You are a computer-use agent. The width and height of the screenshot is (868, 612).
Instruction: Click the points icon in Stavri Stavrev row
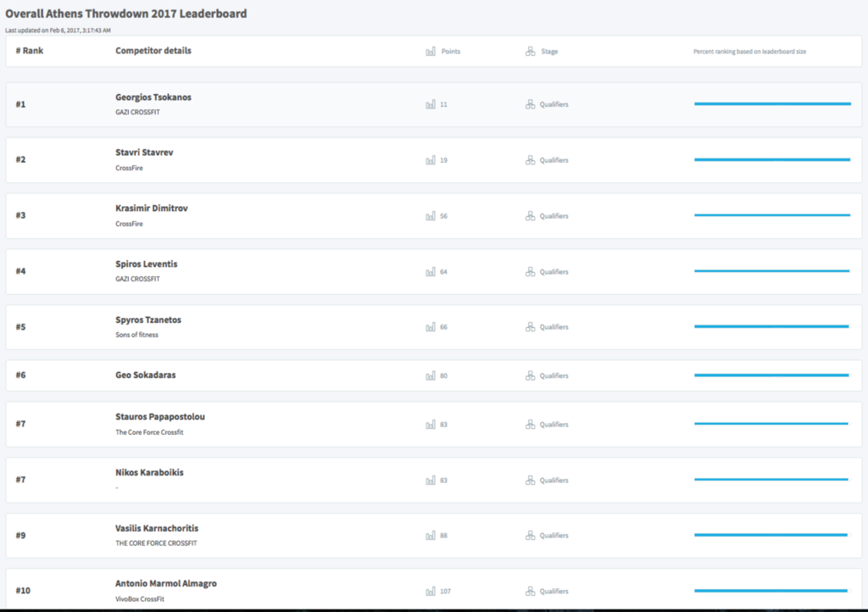(x=430, y=160)
